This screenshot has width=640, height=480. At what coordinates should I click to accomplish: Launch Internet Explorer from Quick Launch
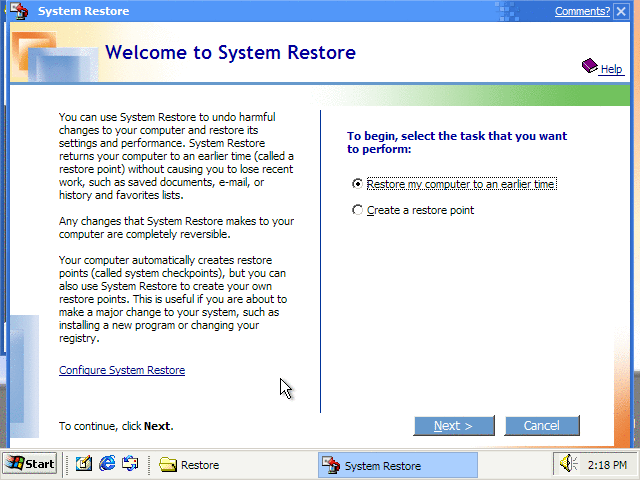[x=107, y=464]
